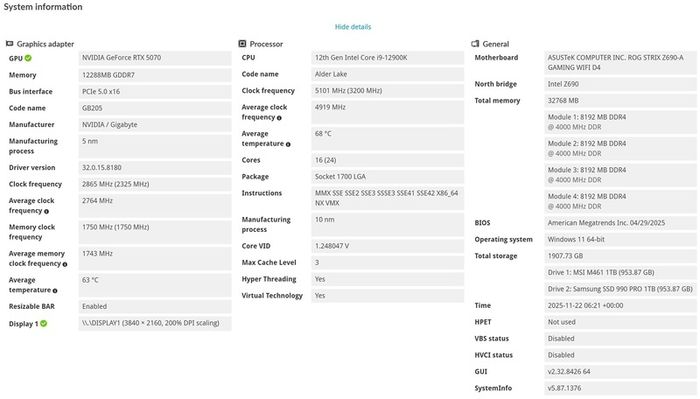This screenshot has width=700, height=399.
Task: Click the System information heading
Action: pos(43,7)
